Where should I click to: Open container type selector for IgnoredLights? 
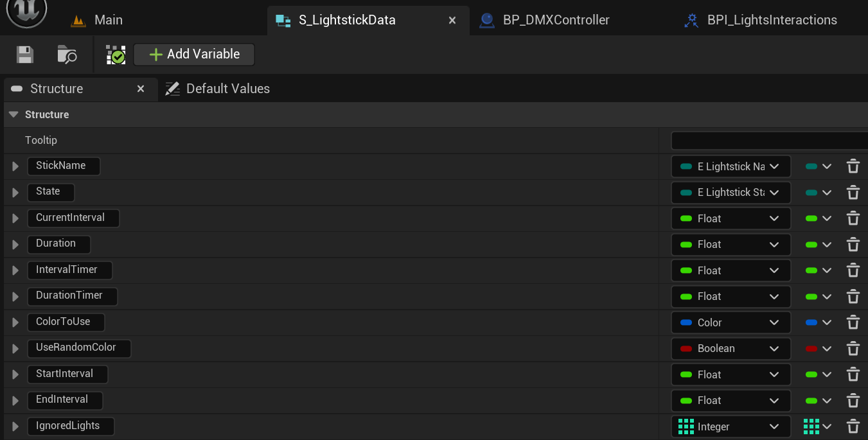coord(817,427)
